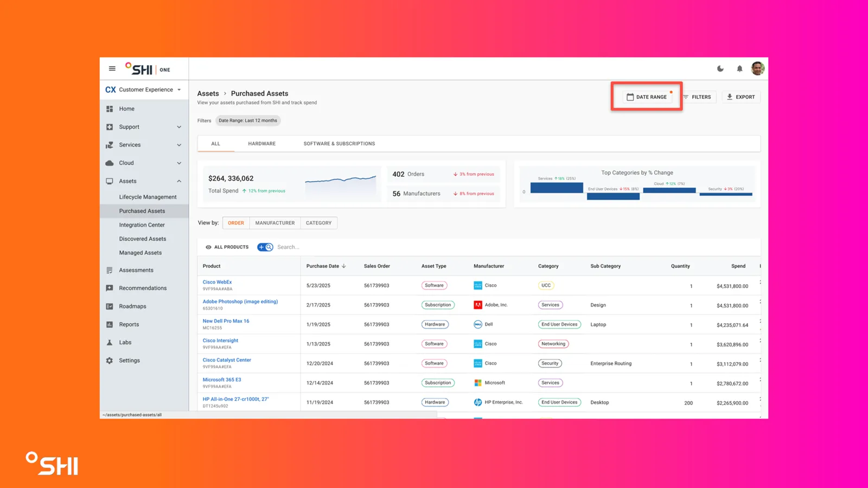The height and width of the screenshot is (488, 868).
Task: Sort by Purchase Date column
Action: (x=326, y=266)
